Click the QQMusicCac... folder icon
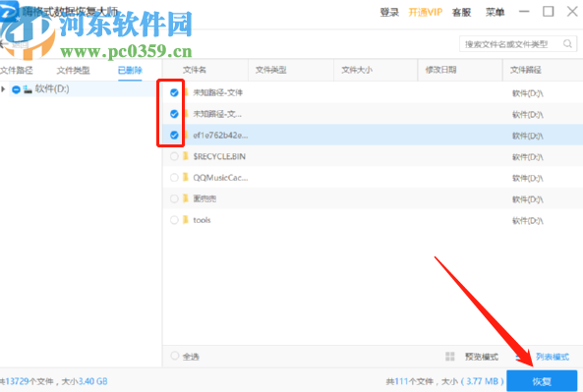 click(x=186, y=178)
